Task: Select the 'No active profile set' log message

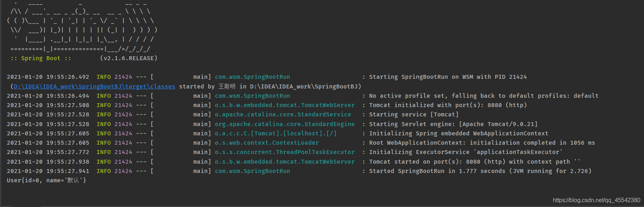Action: [x=484, y=96]
